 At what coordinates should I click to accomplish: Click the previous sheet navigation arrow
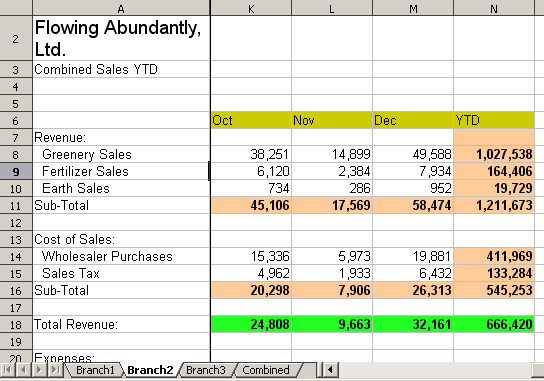[x=23, y=370]
